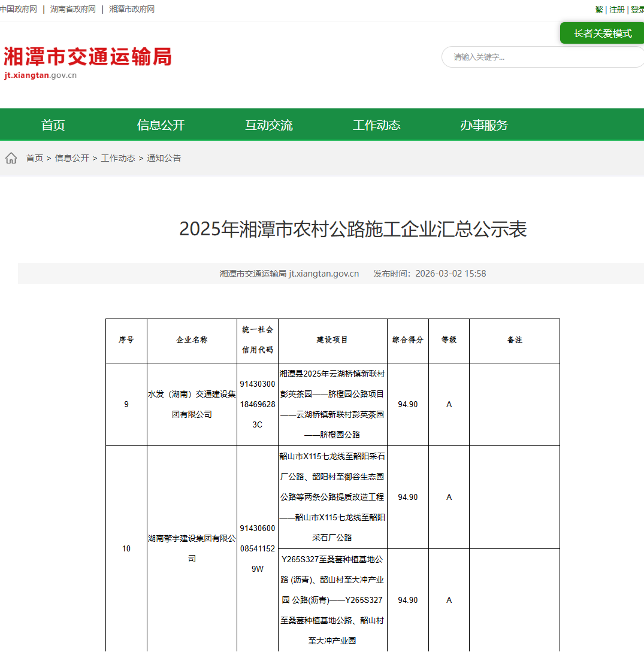Open the 中国政府网 website link
The width and height of the screenshot is (644, 652).
[x=20, y=9]
